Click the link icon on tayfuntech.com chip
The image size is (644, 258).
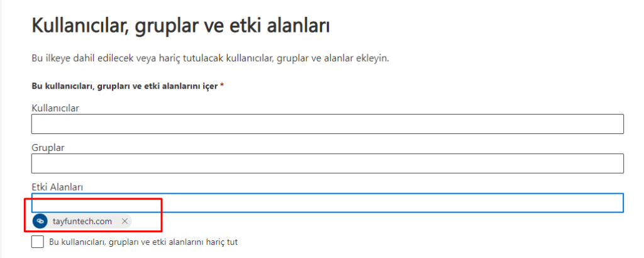pos(40,221)
